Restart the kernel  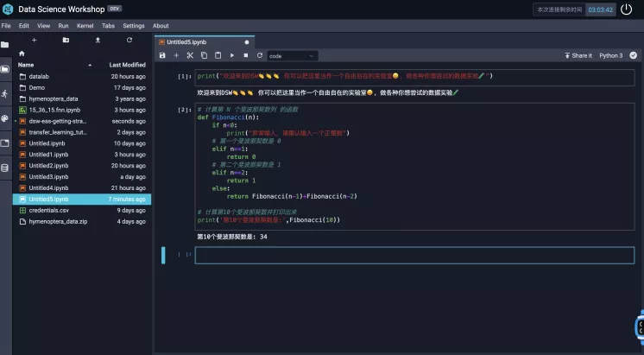260,55
